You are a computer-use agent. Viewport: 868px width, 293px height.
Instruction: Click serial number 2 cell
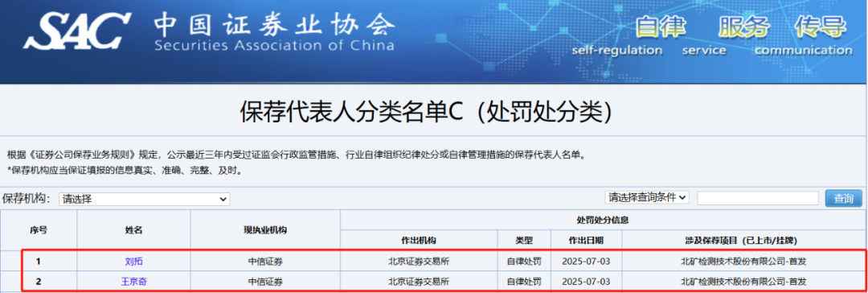click(39, 282)
